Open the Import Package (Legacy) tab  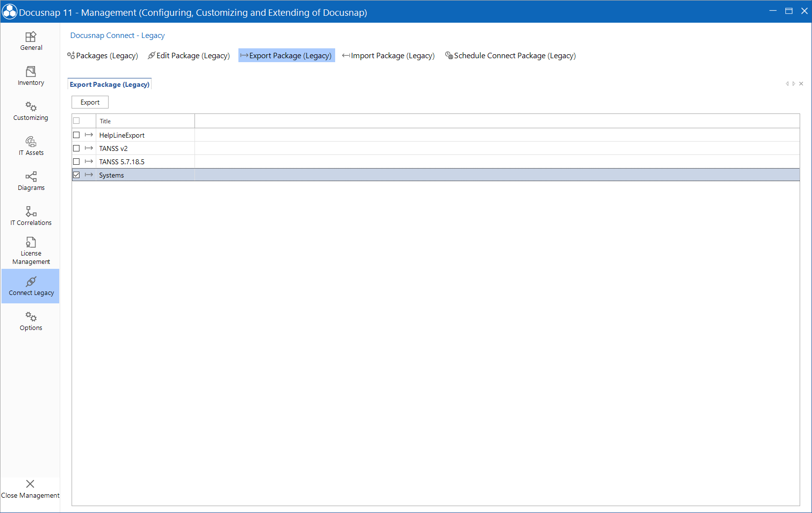(389, 55)
